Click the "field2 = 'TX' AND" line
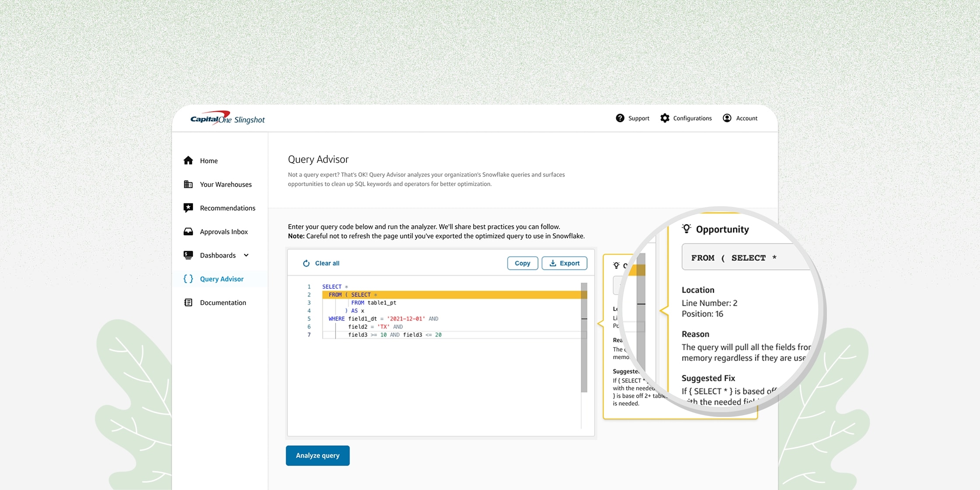Viewport: 980px width, 490px height. click(375, 327)
